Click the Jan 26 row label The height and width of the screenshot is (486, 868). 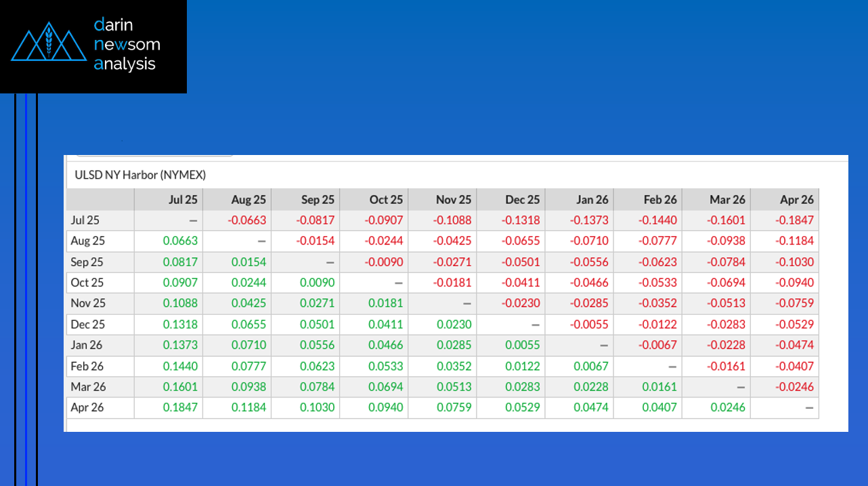point(87,345)
